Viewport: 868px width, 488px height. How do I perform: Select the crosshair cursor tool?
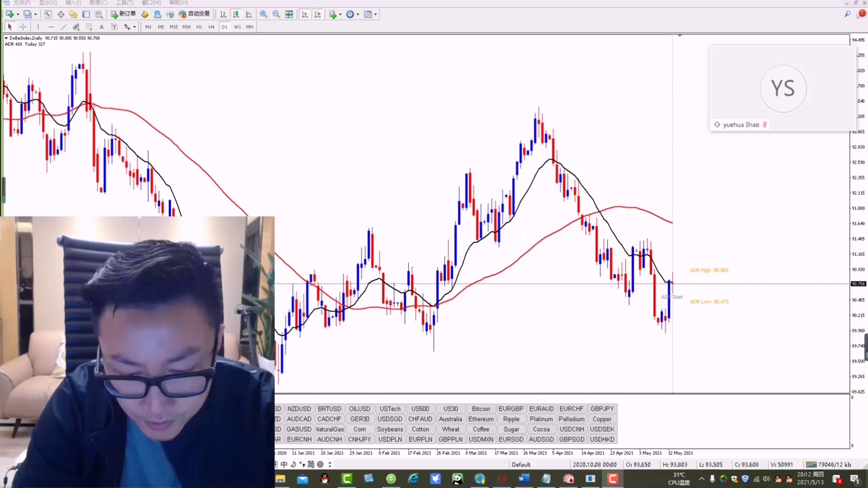23,27
